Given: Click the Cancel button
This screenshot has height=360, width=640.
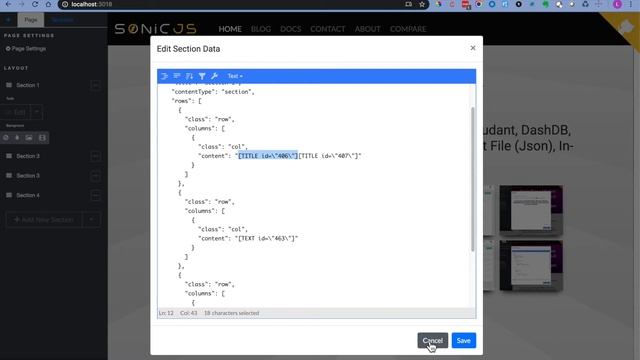Looking at the screenshot, I should point(433,340).
